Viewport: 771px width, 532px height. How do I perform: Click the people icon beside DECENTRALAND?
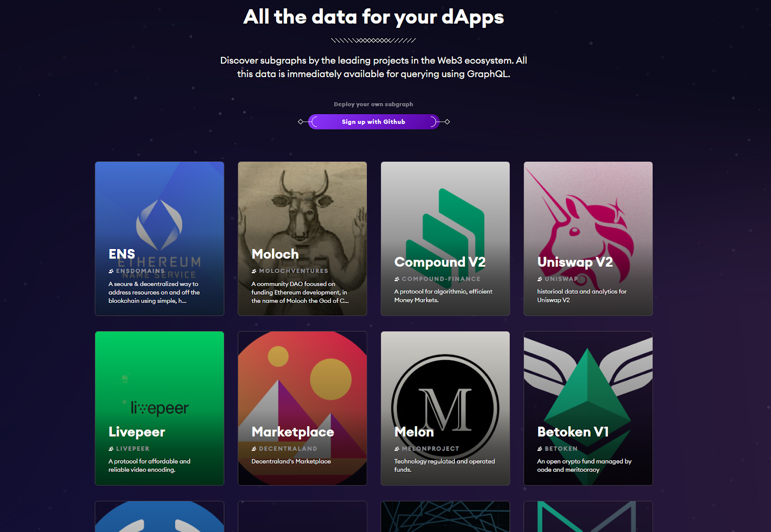(254, 449)
